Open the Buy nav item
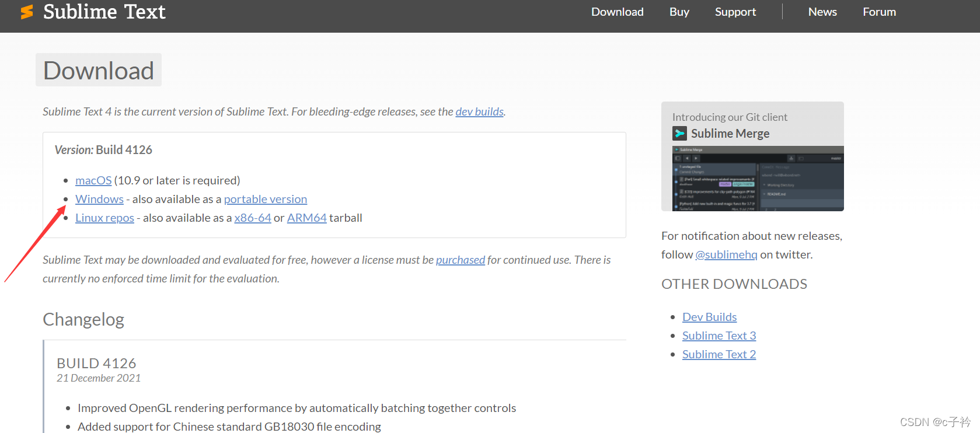The height and width of the screenshot is (433, 980). pos(679,12)
